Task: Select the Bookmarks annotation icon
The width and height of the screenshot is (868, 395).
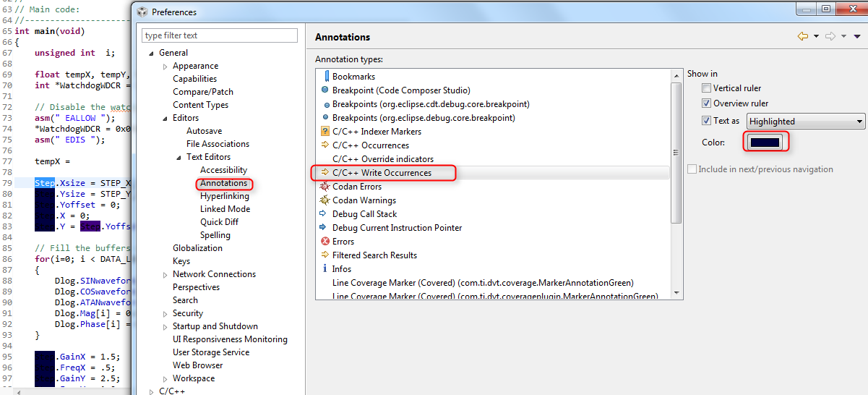Action: coord(325,76)
